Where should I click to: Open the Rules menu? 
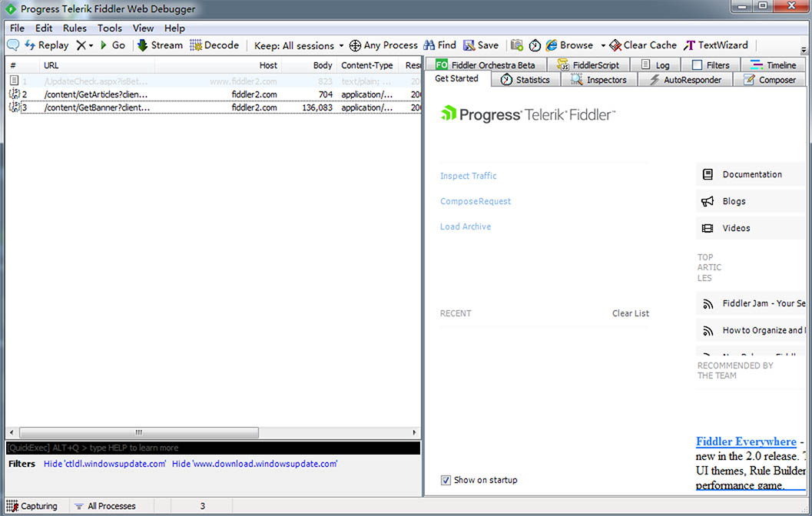pyautogui.click(x=75, y=28)
